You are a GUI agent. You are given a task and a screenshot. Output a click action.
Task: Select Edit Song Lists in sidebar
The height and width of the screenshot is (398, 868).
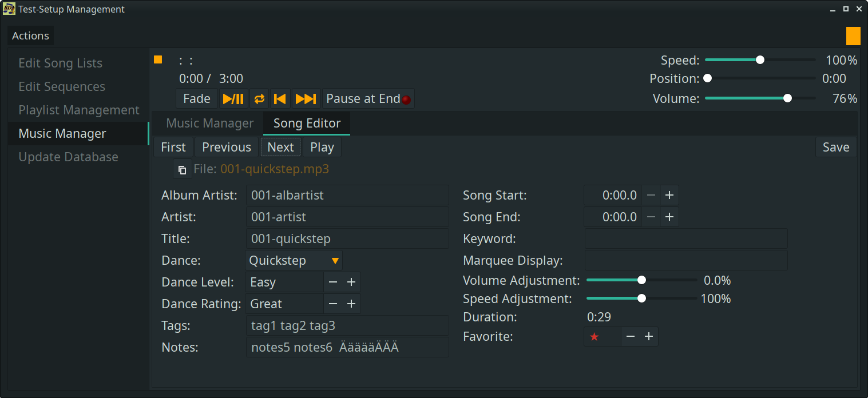pos(61,63)
